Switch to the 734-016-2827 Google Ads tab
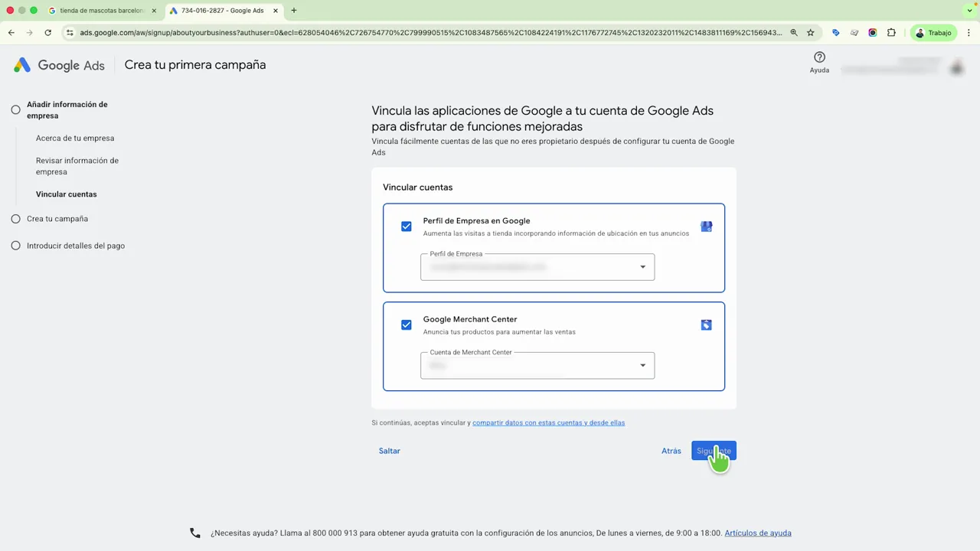This screenshot has width=980, height=551. click(x=224, y=11)
